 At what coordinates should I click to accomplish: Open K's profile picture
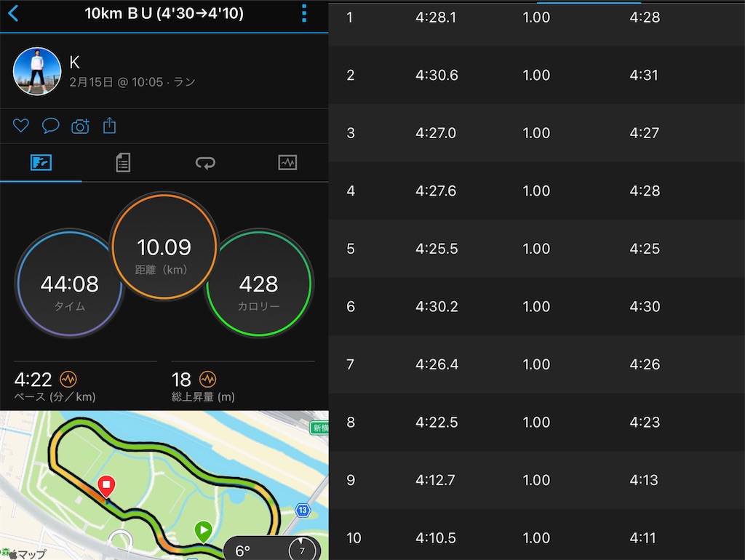37,71
